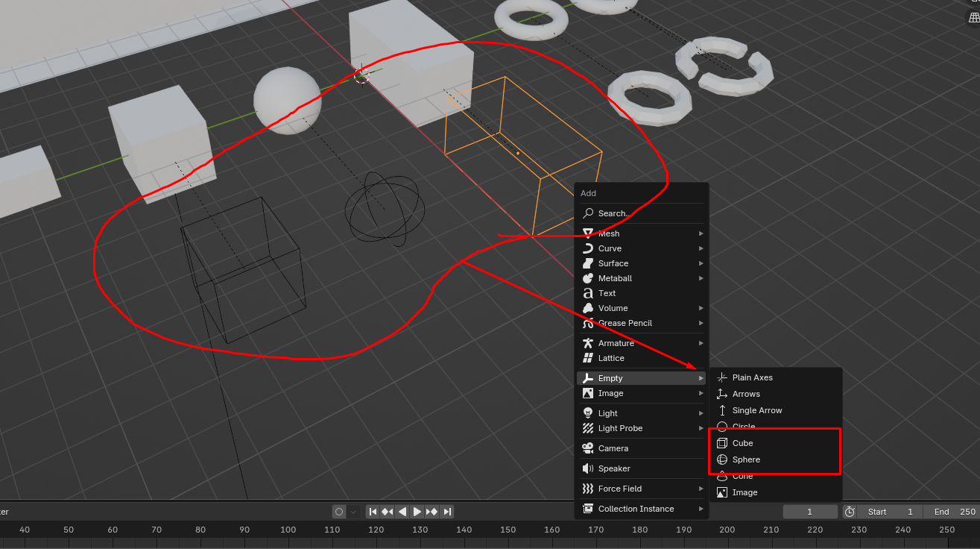This screenshot has height=549, width=980.
Task: Click frame 50 on the timeline ruler
Action: click(69, 530)
